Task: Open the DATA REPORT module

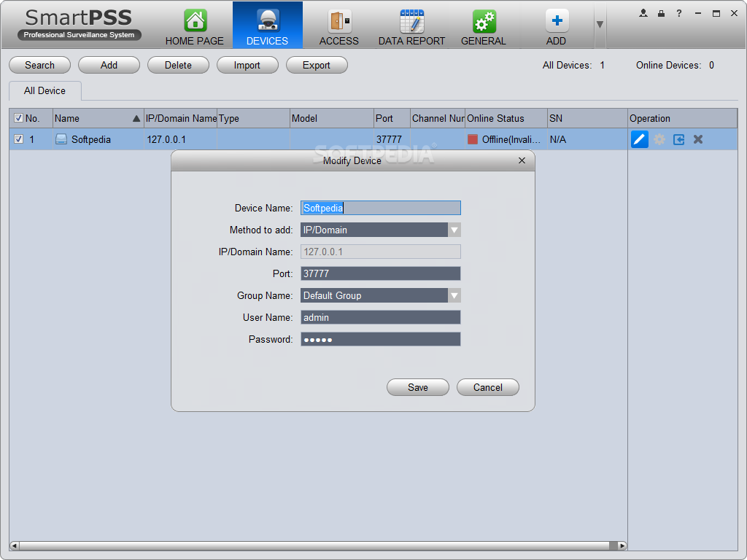Action: [411, 27]
